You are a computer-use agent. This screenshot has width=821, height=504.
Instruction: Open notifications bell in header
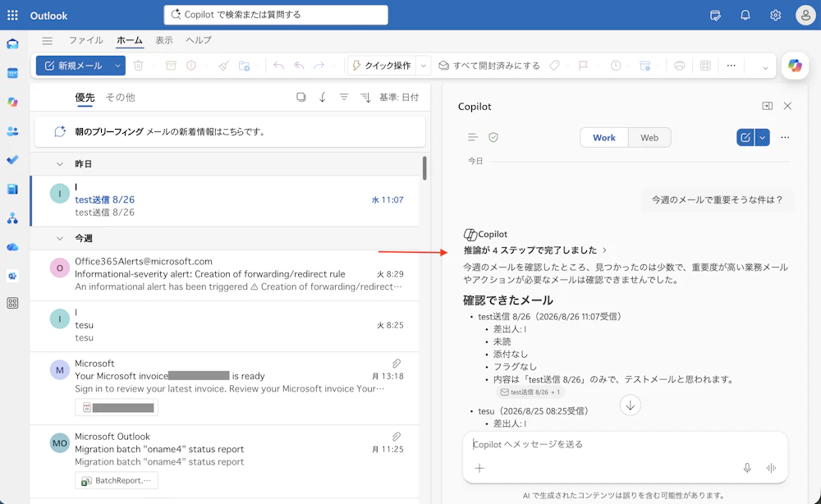point(745,15)
